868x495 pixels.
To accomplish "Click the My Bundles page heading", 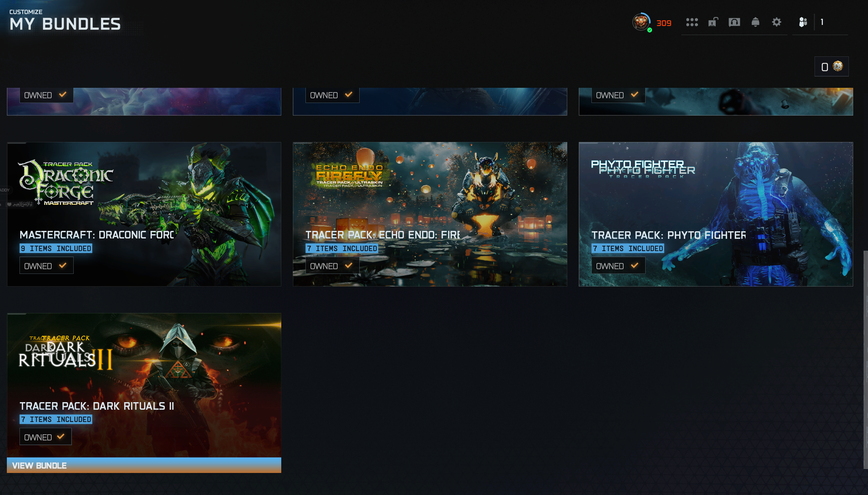I will click(65, 24).
